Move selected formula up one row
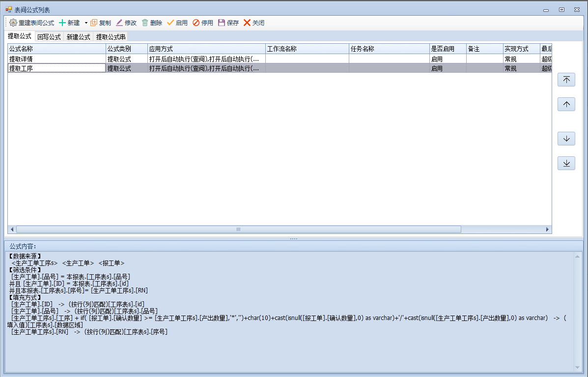 coord(566,104)
